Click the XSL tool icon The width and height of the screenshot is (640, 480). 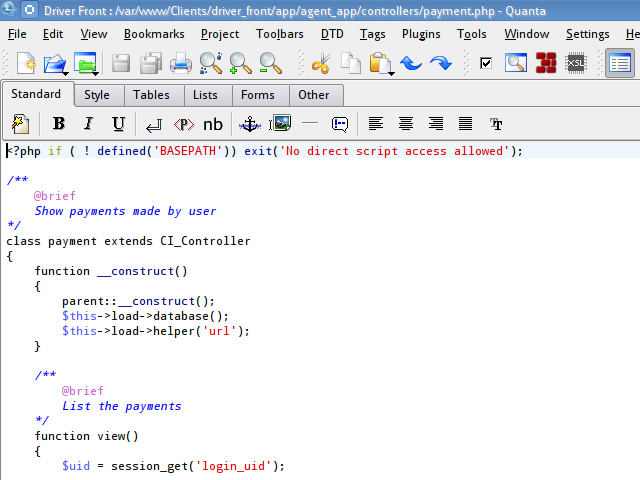(x=576, y=63)
